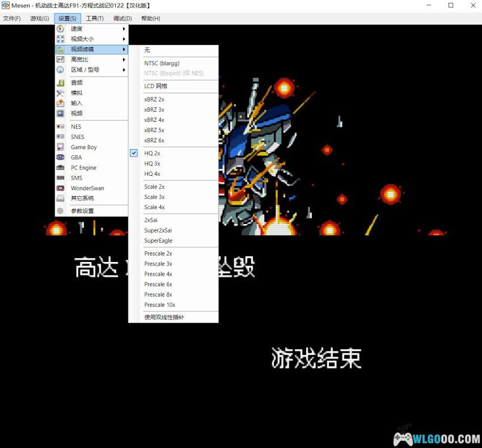The height and width of the screenshot is (448, 482).
Task: Open the 调试(D) menu
Action: pos(122,18)
